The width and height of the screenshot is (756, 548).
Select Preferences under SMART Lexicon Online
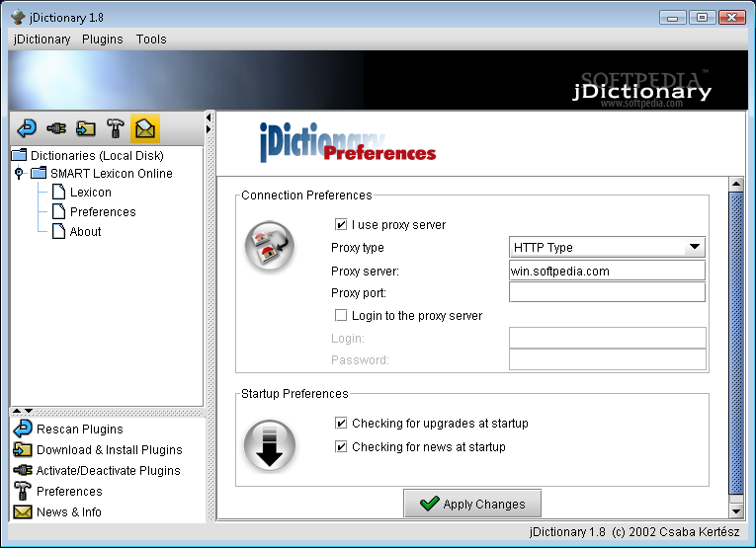click(103, 211)
